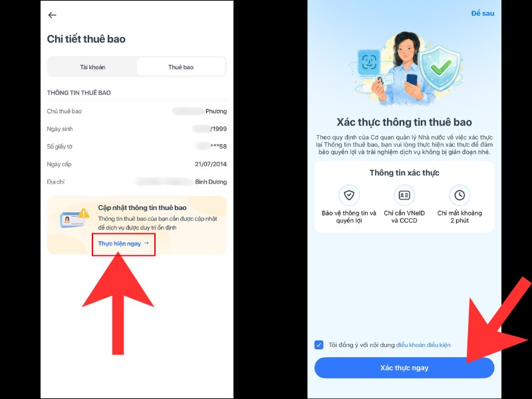Screen dimensions: 532x399
Task: Click the clock 2 phút icon
Action: pyautogui.click(x=460, y=195)
